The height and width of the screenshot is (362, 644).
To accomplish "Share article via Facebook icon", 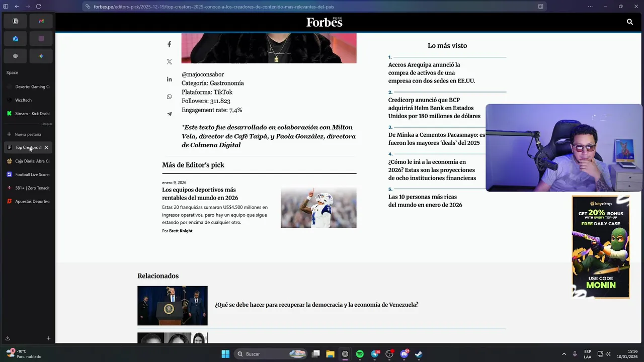I will pos(169,44).
